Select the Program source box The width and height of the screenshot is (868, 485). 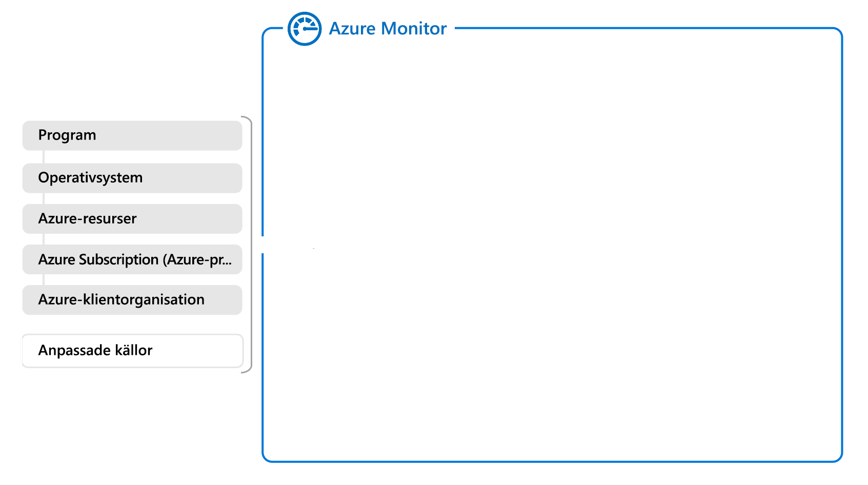click(132, 135)
